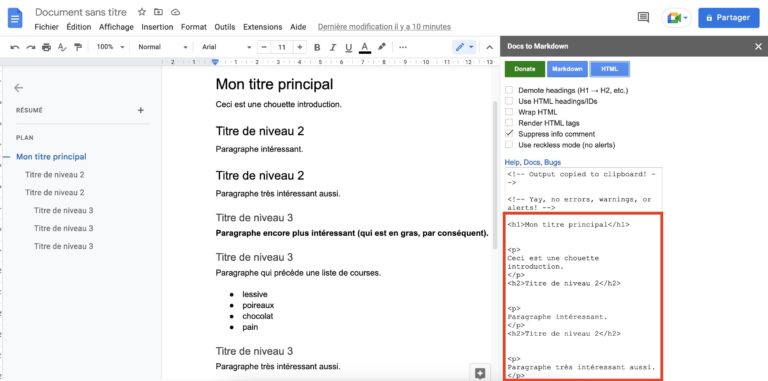This screenshot has width=768, height=381.
Task: Star the document
Action: click(x=142, y=12)
